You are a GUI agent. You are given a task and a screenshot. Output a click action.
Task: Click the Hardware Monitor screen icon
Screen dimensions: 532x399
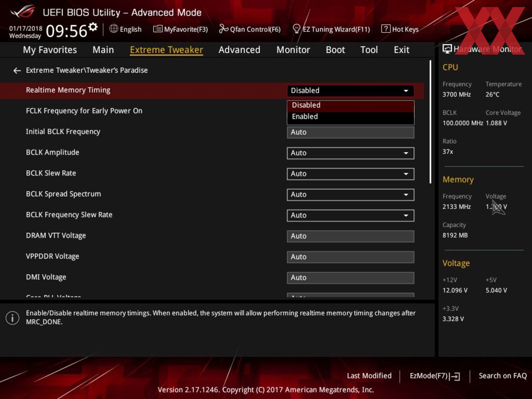[x=447, y=49]
